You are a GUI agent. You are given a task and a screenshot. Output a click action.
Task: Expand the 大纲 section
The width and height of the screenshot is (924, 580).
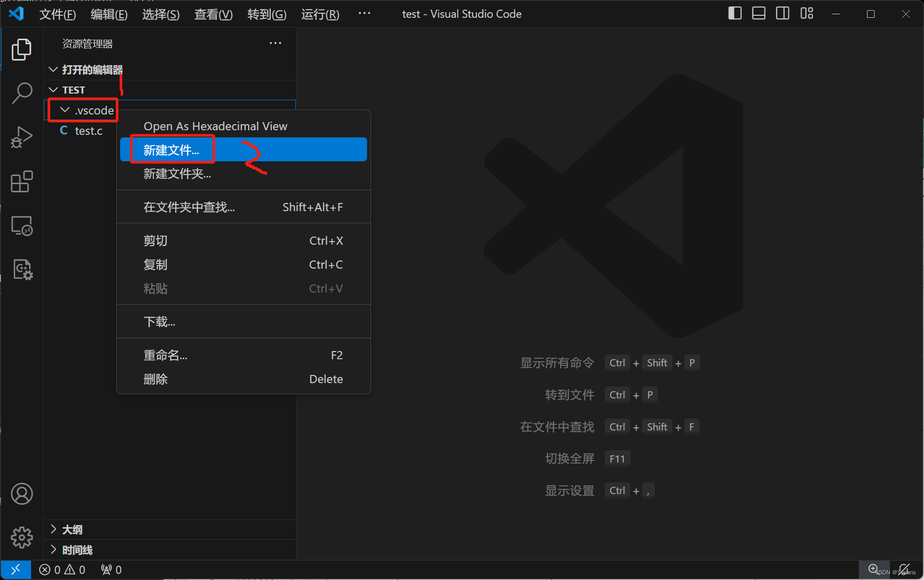click(x=170, y=530)
